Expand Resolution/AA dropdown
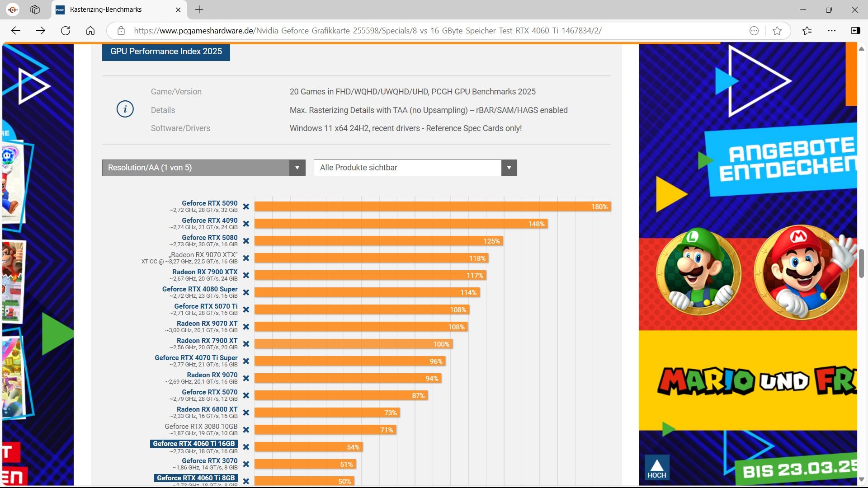 pyautogui.click(x=203, y=168)
